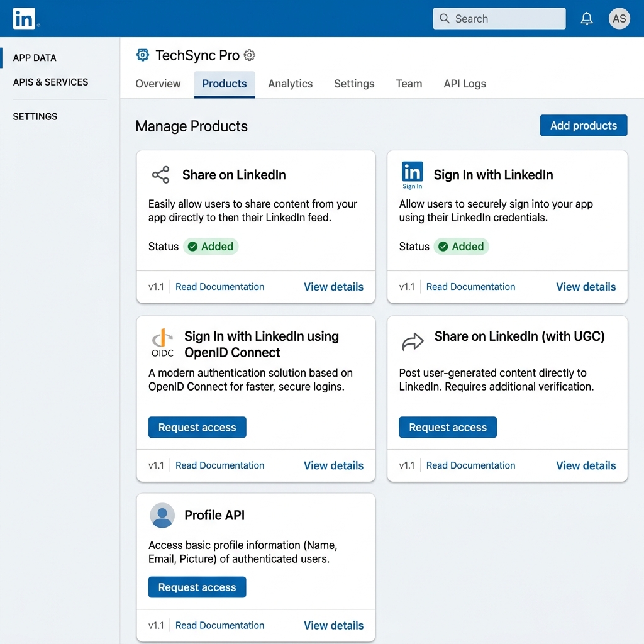
Task: Open Read Documentation for Share on LinkedIn
Action: [219, 286]
